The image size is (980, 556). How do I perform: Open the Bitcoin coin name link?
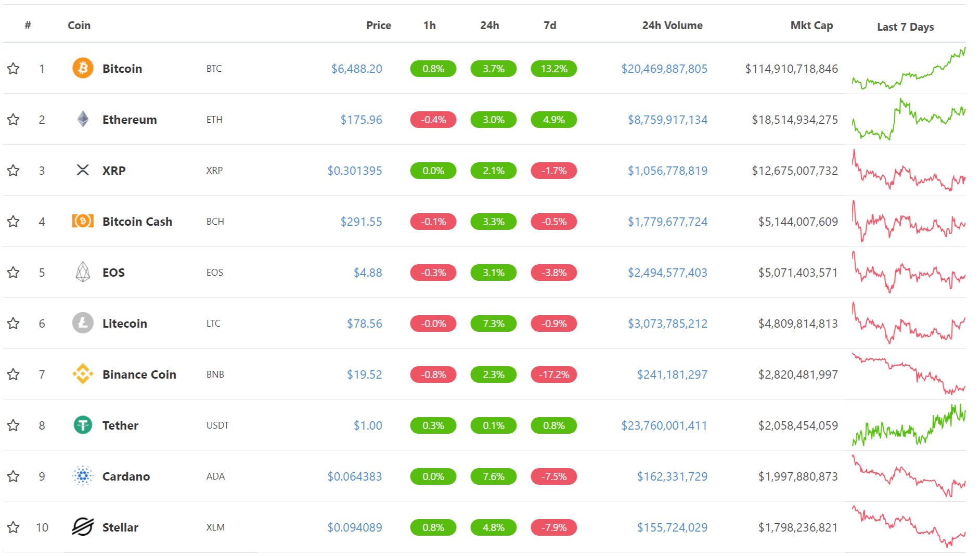pyautogui.click(x=122, y=69)
